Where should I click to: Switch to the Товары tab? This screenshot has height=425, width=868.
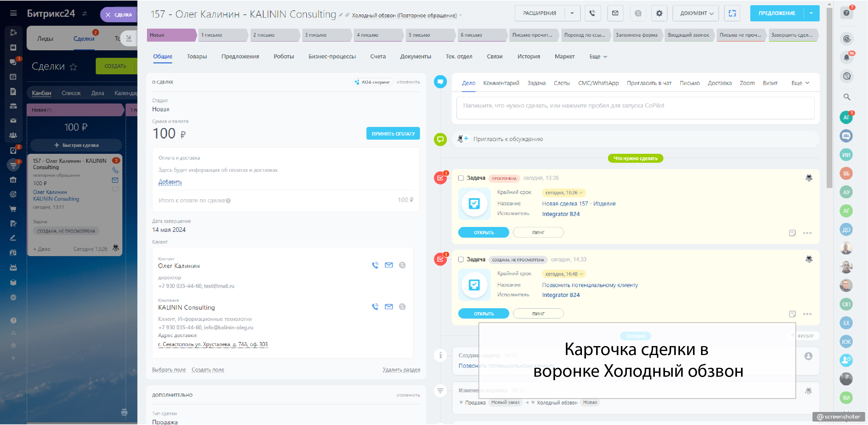coord(197,57)
